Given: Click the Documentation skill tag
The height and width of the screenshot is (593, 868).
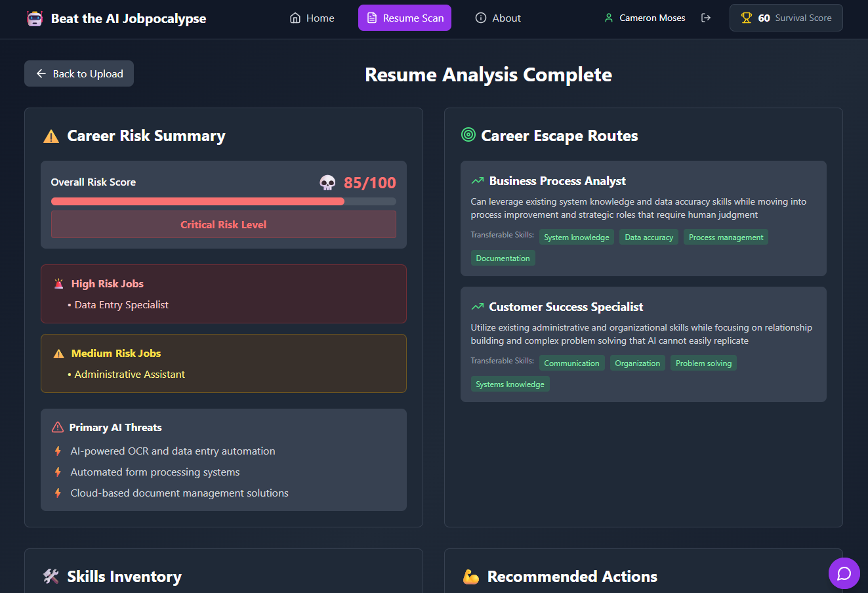Looking at the screenshot, I should tap(503, 258).
